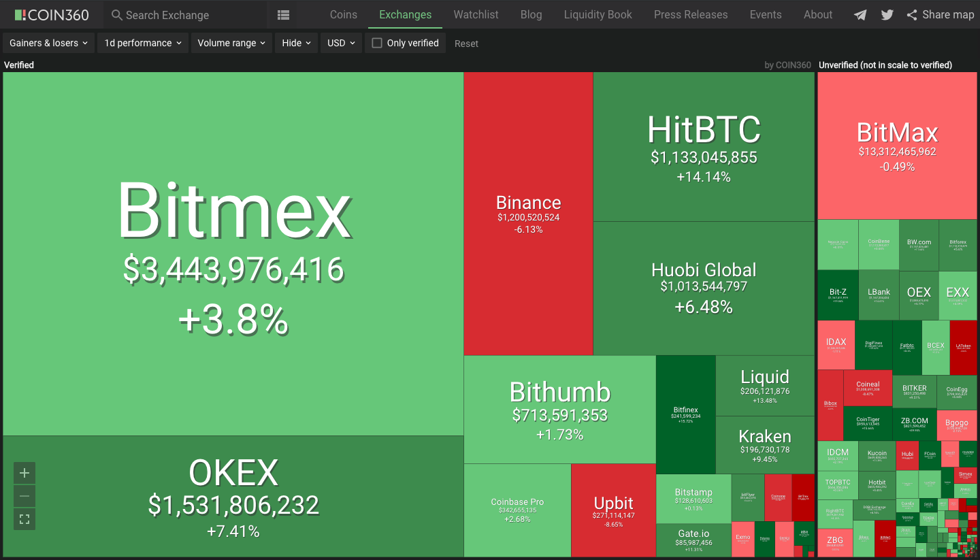
Task: Zoom in with the plus button
Action: coord(24,473)
